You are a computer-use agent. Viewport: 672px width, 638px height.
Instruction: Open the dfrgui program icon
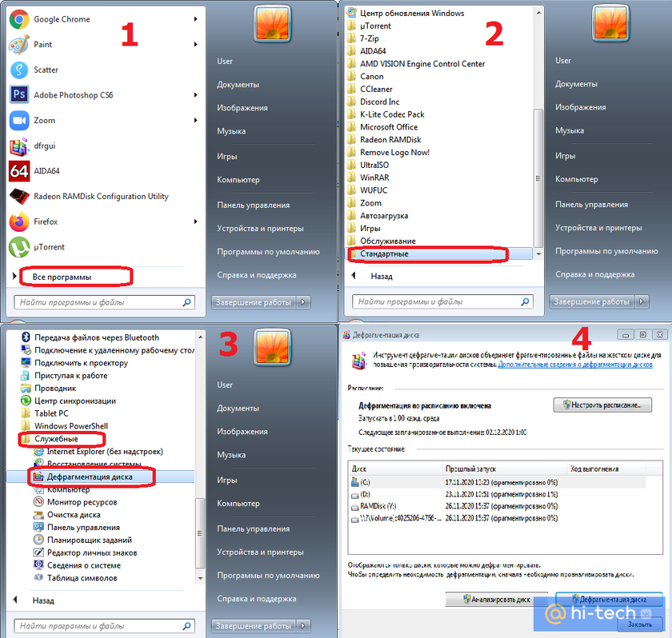point(19,146)
